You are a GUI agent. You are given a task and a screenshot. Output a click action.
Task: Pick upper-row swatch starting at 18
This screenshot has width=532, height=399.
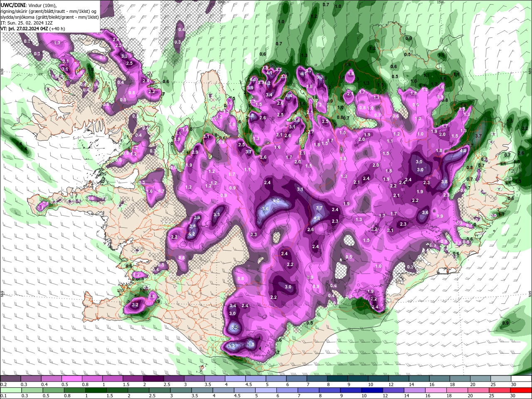[459, 379]
